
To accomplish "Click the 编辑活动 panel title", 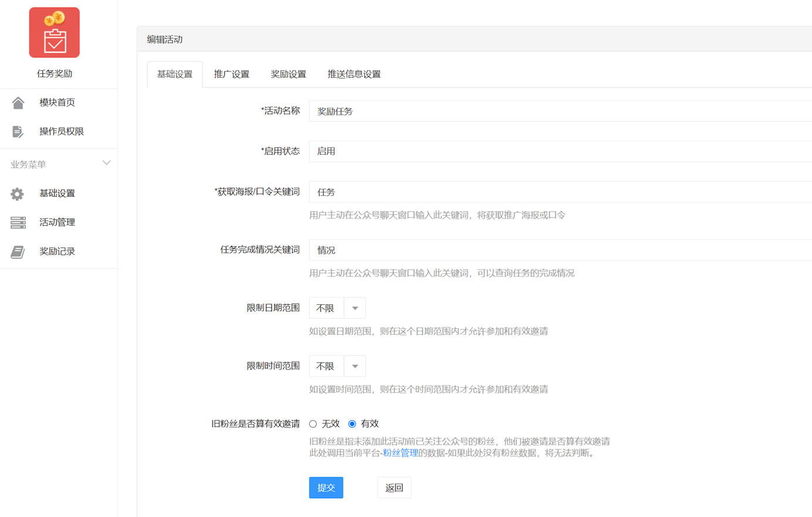I will coord(165,39).
